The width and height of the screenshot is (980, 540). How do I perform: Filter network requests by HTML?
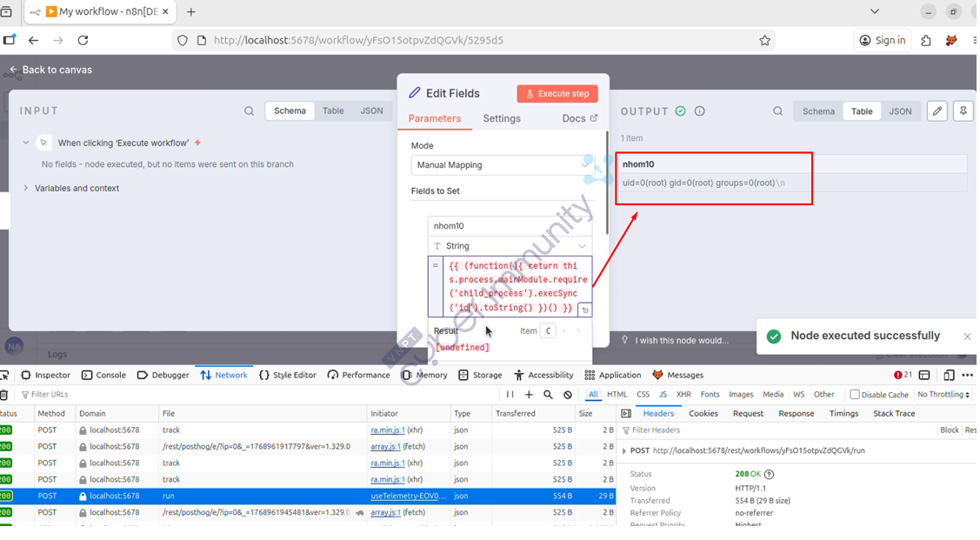pos(617,395)
